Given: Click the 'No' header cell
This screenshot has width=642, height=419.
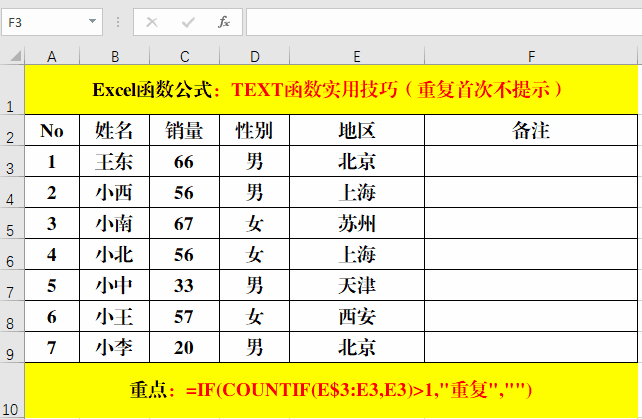Looking at the screenshot, I should tap(52, 130).
